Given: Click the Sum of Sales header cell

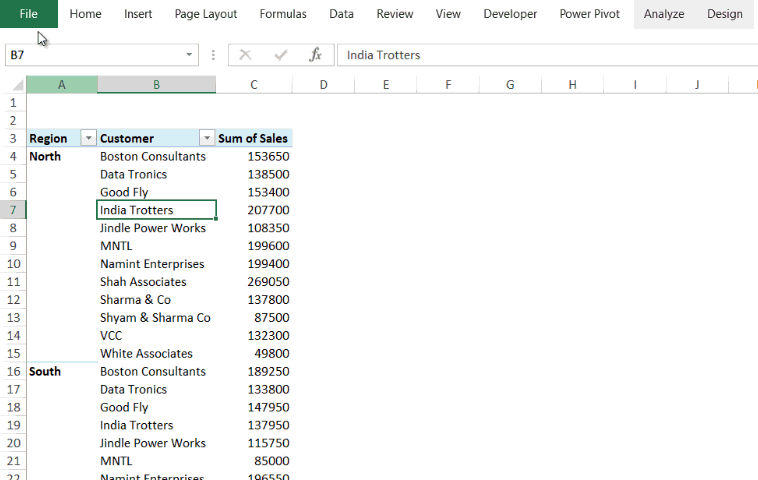Looking at the screenshot, I should tap(254, 138).
